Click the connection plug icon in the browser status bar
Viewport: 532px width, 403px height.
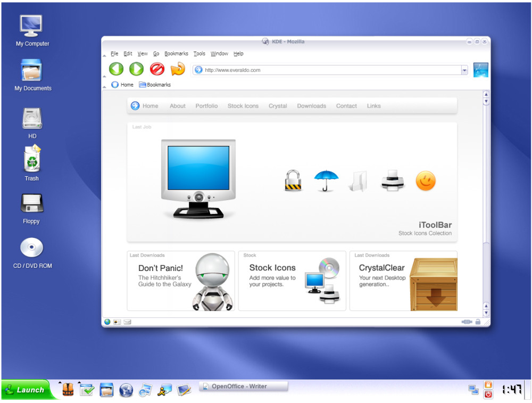(467, 322)
